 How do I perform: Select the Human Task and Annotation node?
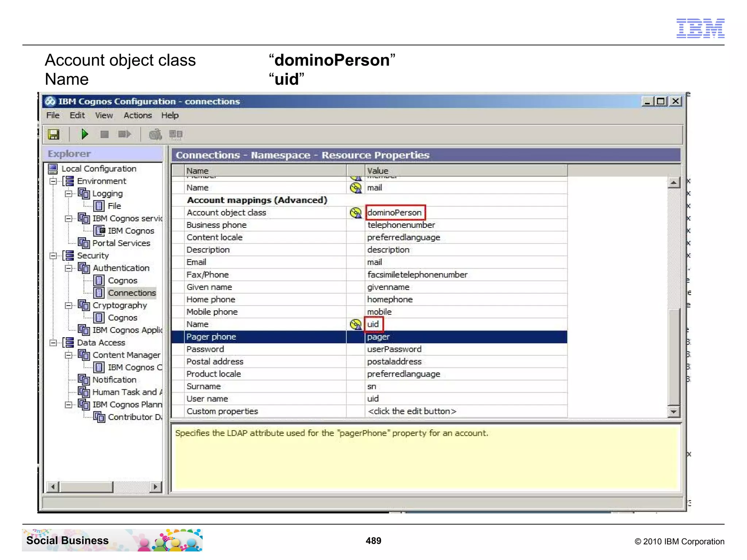point(127,392)
